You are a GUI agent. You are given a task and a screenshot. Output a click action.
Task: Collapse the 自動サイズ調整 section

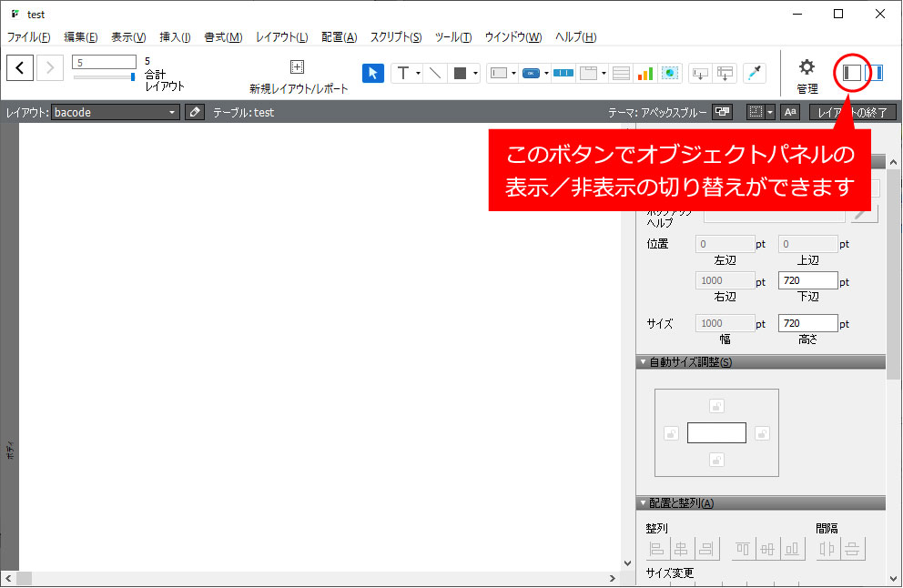click(644, 362)
